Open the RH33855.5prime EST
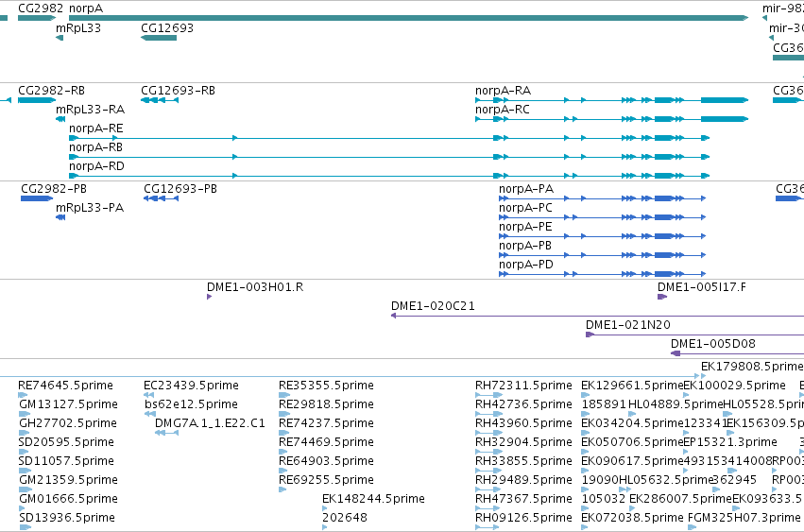The height and width of the screenshot is (532, 804). pyautogui.click(x=488, y=471)
